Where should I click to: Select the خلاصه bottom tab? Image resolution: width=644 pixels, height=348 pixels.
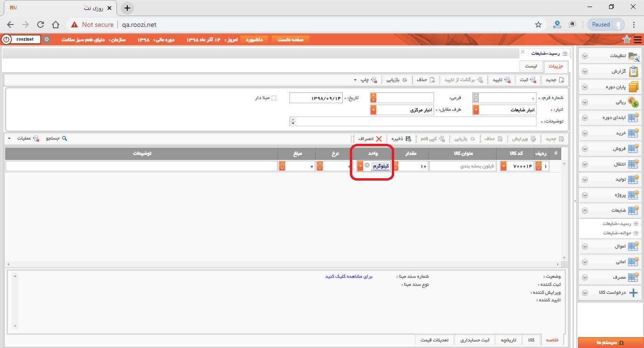[x=552, y=340]
